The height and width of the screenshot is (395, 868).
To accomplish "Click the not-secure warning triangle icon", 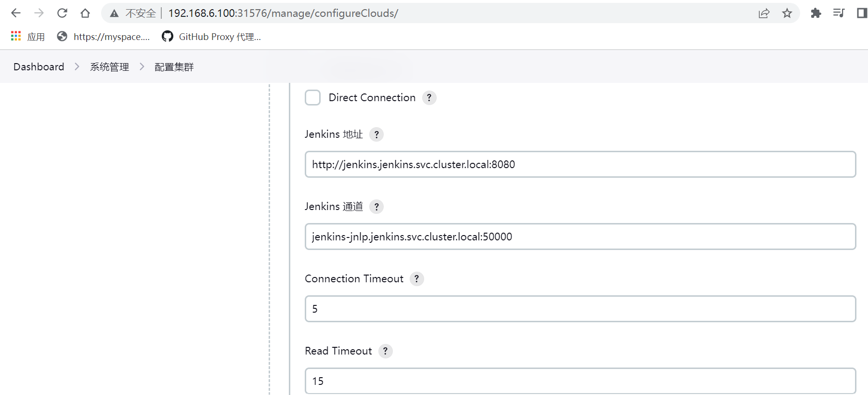I will [x=114, y=13].
